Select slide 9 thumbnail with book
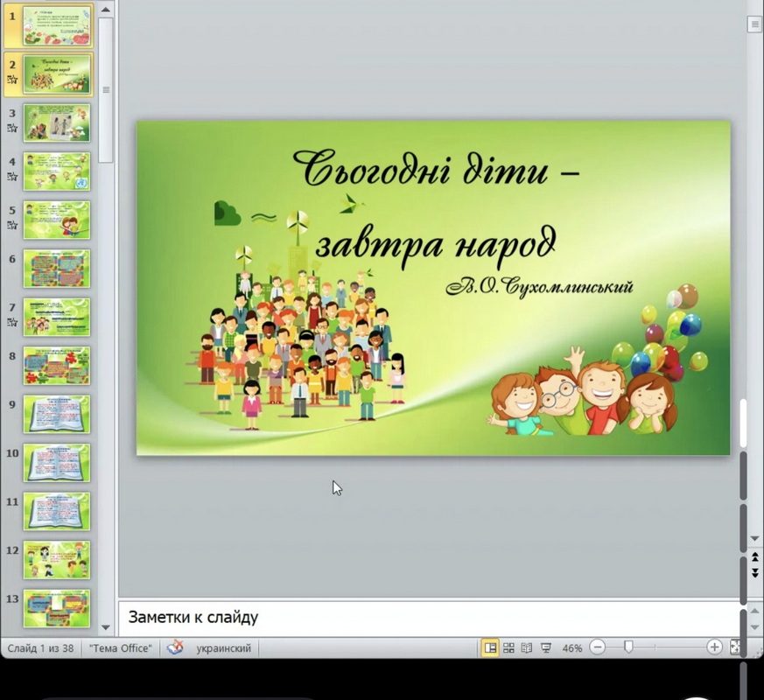The image size is (764, 700). click(x=57, y=414)
